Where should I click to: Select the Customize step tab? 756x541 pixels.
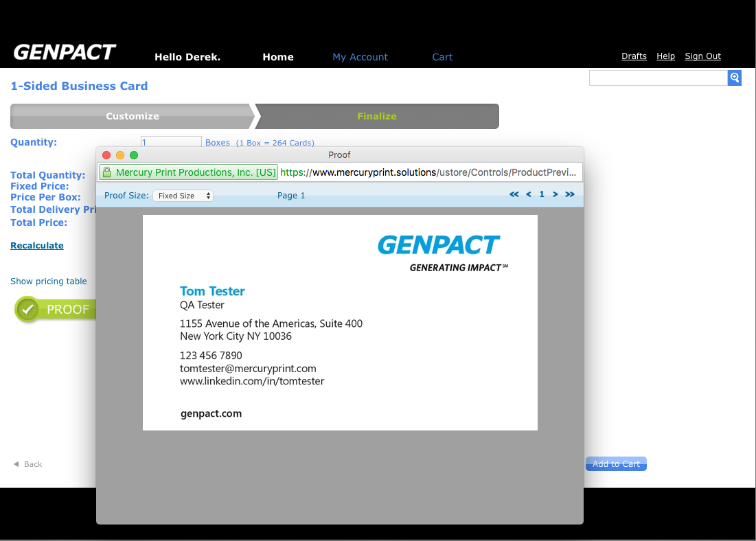(x=133, y=116)
